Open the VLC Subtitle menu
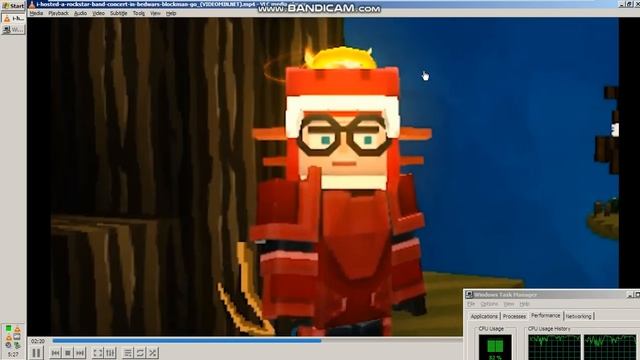Screen dimensions: 640x360 click(119, 13)
